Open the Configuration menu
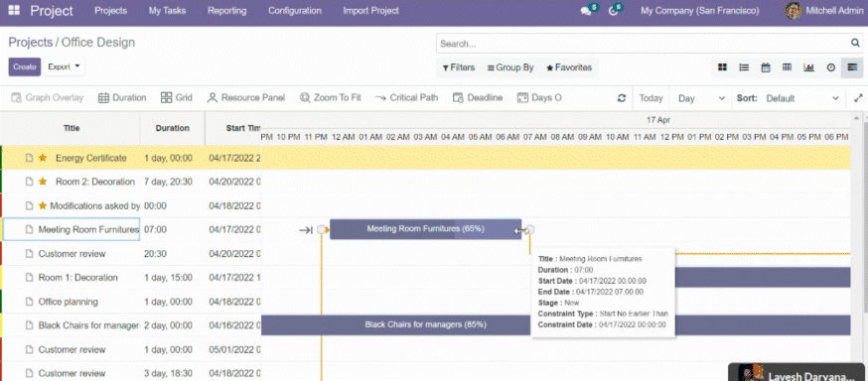The height and width of the screenshot is (381, 868). click(x=295, y=11)
